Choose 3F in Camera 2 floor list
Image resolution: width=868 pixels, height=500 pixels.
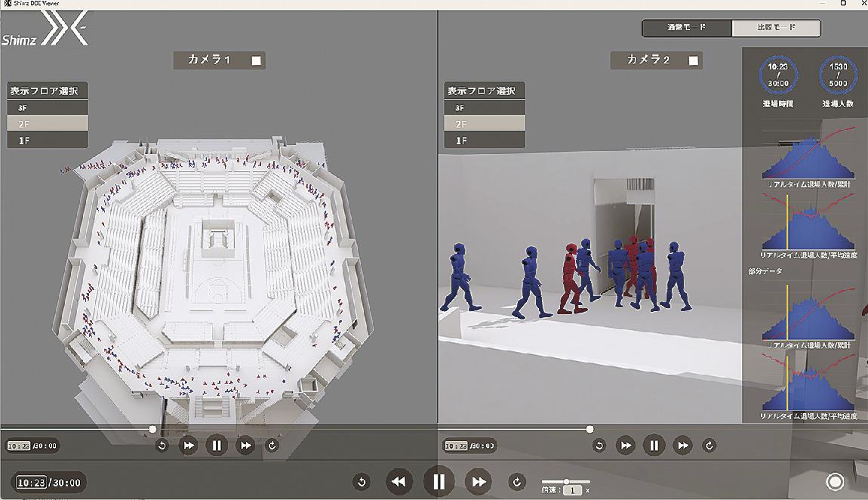(485, 107)
